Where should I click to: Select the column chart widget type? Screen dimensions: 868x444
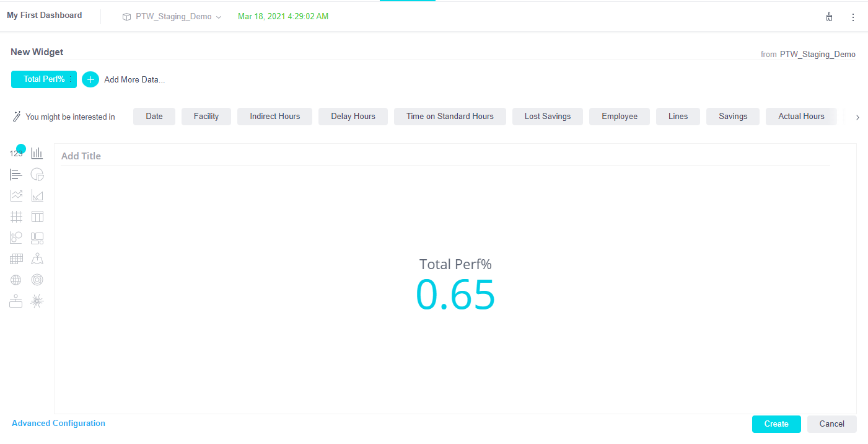[x=37, y=153]
